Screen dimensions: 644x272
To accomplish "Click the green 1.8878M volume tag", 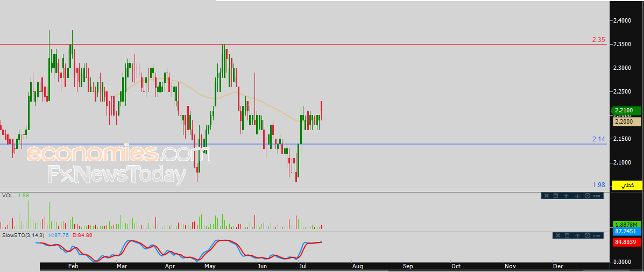I will [627, 224].
